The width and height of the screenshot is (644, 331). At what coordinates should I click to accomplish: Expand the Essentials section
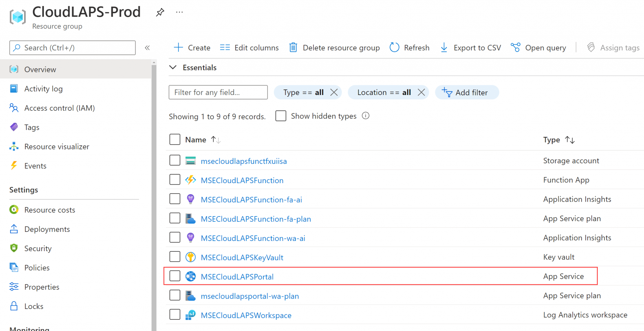point(173,67)
